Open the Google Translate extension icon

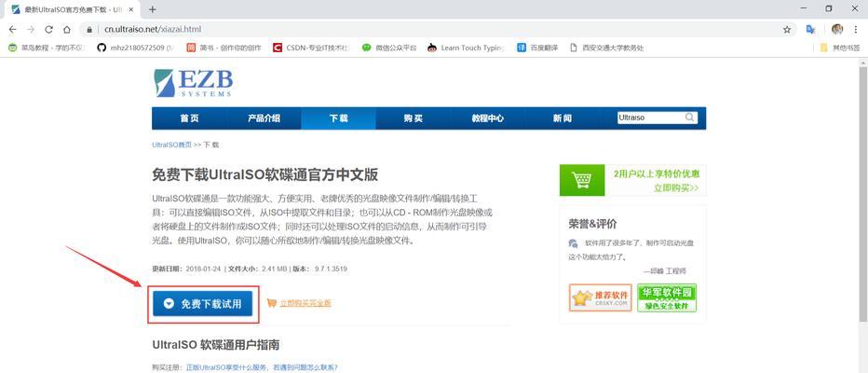pos(810,30)
